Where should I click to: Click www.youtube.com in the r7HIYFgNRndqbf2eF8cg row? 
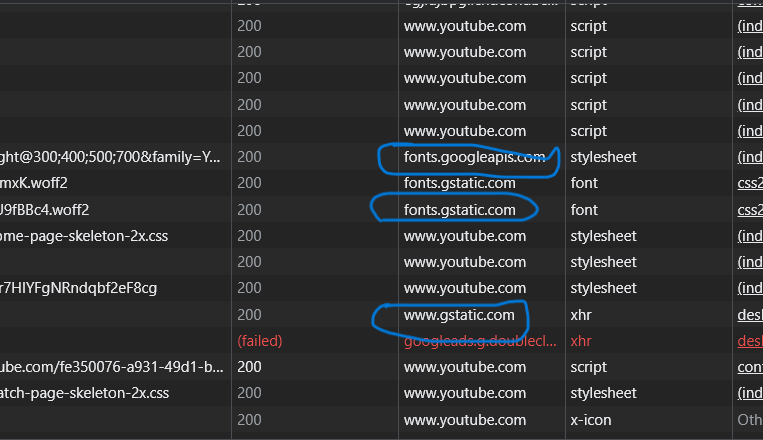point(465,288)
